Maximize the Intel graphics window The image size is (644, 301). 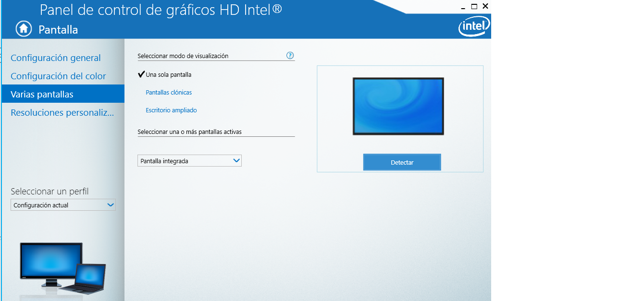[474, 6]
